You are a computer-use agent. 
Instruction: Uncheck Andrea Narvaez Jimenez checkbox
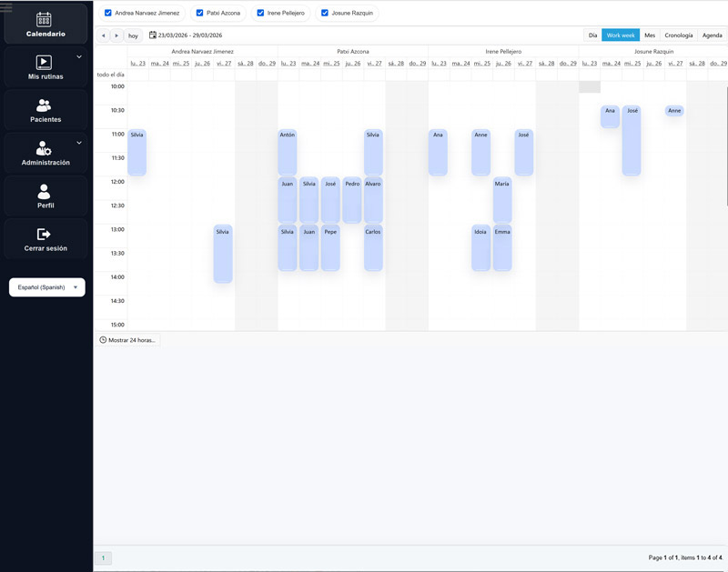(108, 14)
